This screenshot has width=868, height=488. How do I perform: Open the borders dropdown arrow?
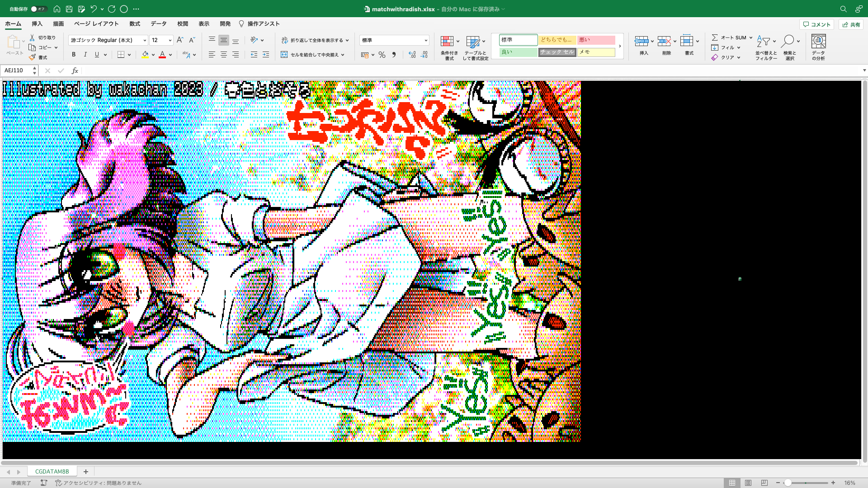(129, 55)
